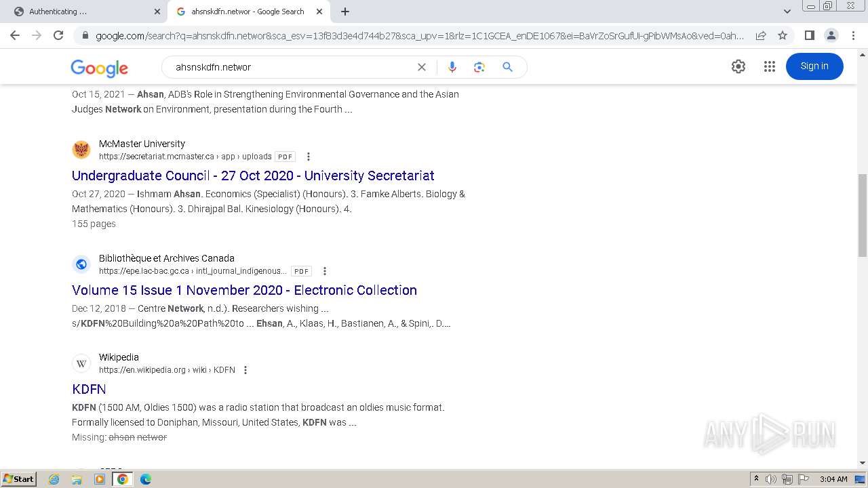Viewport: 868px width, 488px height.
Task: Click '155 pages' text
Action: point(94,224)
